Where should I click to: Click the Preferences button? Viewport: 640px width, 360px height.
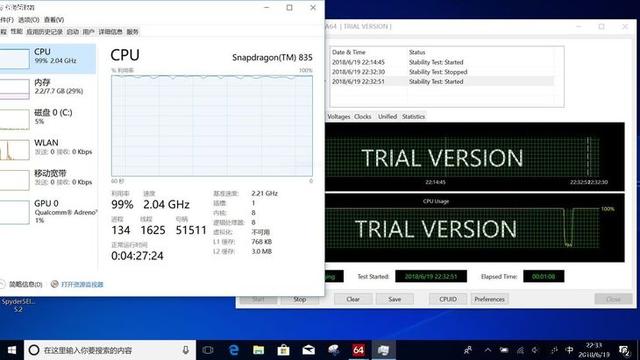click(x=489, y=299)
